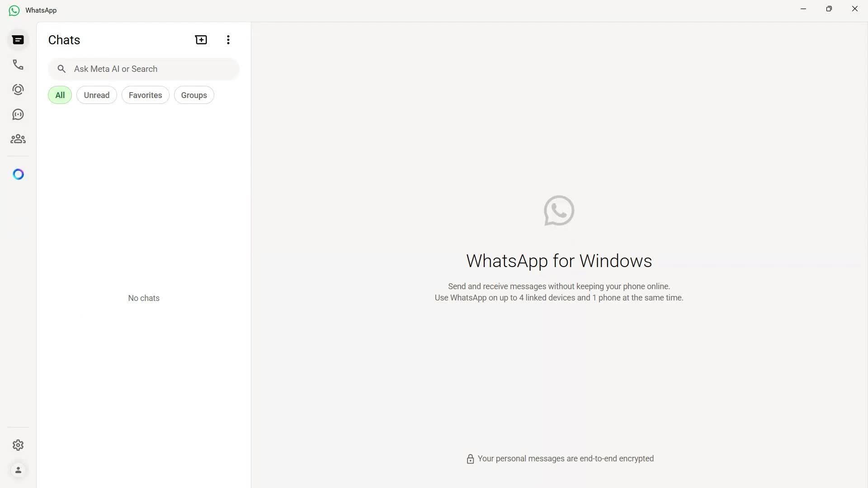The image size is (868, 488).
Task: Open your Profile from the sidebar
Action: [x=18, y=470]
